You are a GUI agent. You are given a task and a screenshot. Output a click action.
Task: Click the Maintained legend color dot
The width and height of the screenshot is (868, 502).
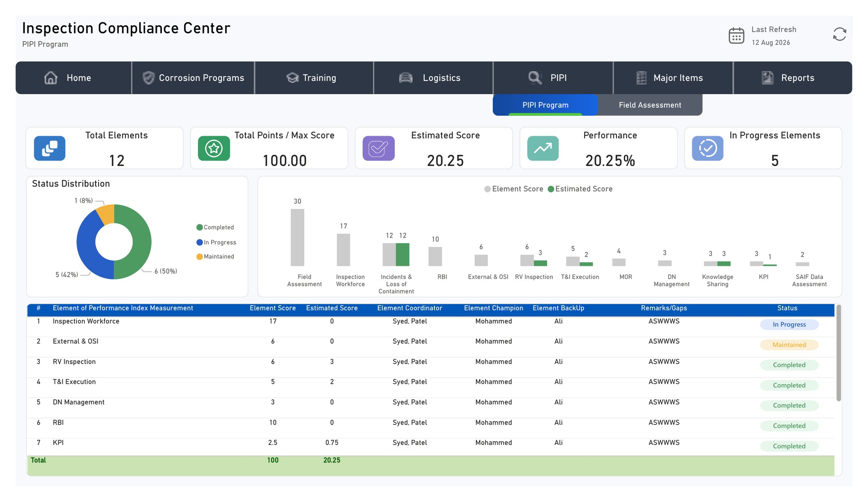click(x=199, y=257)
